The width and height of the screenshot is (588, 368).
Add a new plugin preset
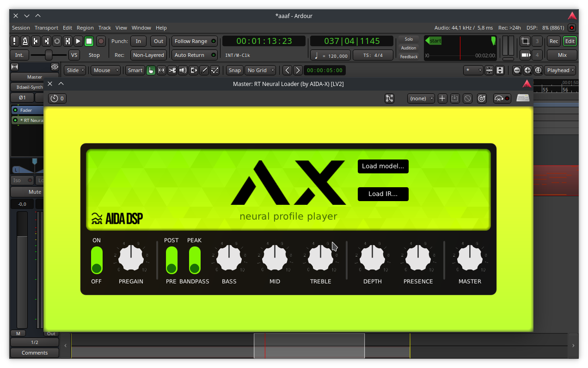click(x=442, y=98)
